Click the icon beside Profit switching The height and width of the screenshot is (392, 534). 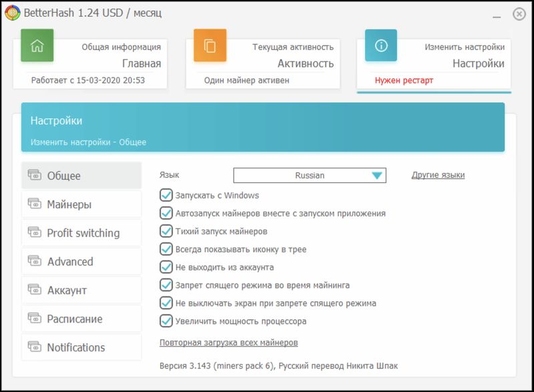(35, 232)
